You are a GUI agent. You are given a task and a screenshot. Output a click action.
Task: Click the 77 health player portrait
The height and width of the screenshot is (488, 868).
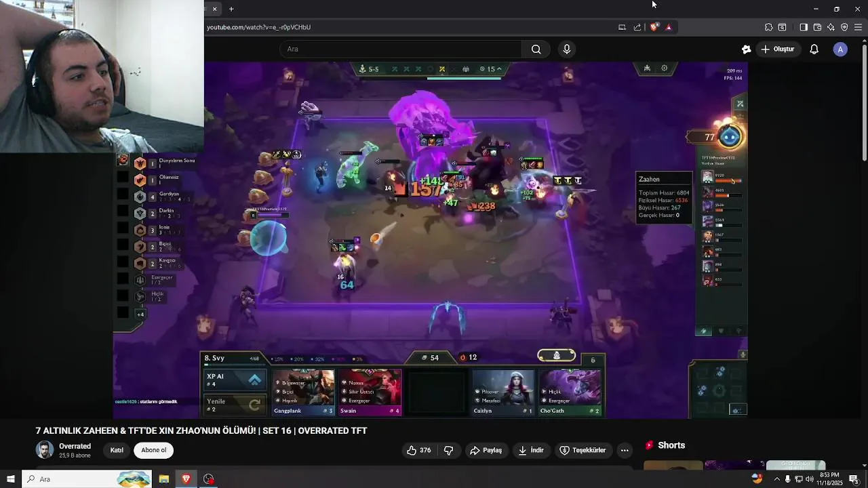(x=730, y=137)
